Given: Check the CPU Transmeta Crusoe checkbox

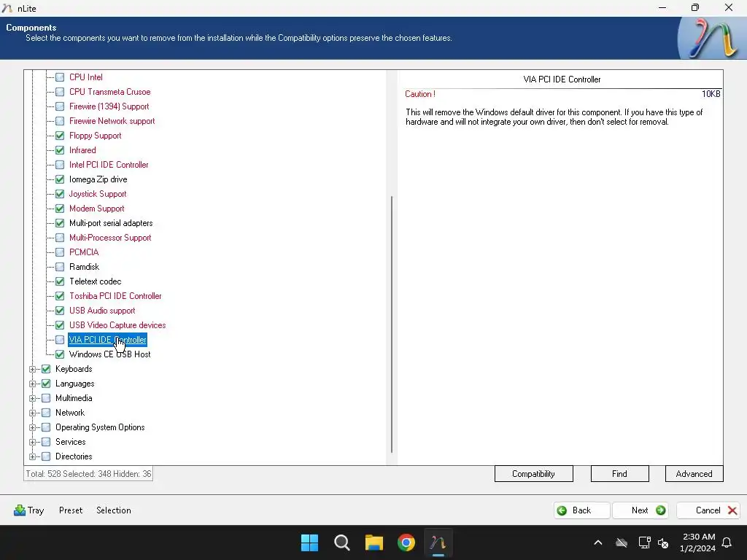Looking at the screenshot, I should point(60,92).
